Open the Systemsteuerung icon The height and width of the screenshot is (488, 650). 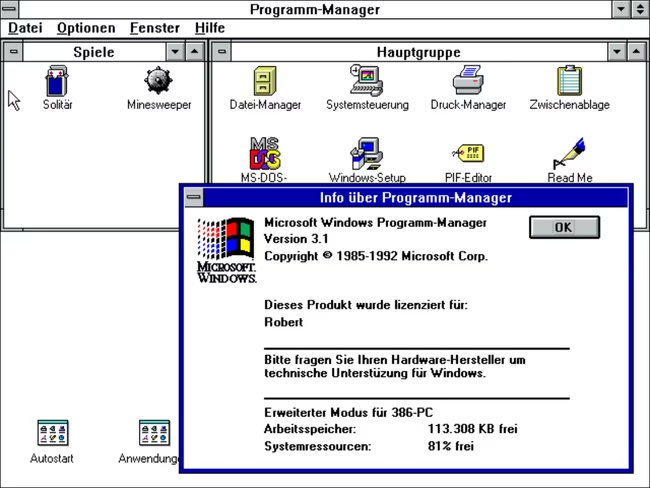point(366,80)
